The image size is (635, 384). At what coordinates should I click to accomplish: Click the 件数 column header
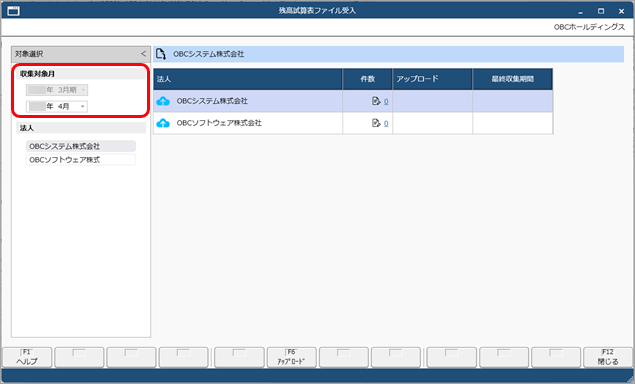click(x=367, y=79)
